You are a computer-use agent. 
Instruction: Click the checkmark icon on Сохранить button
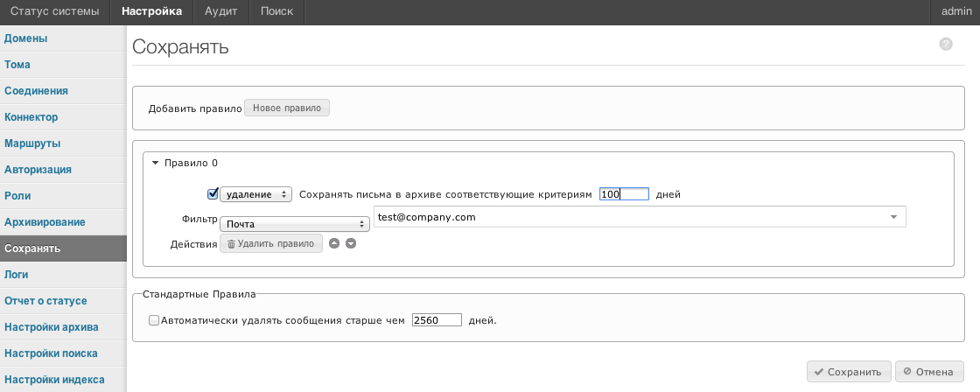point(819,372)
